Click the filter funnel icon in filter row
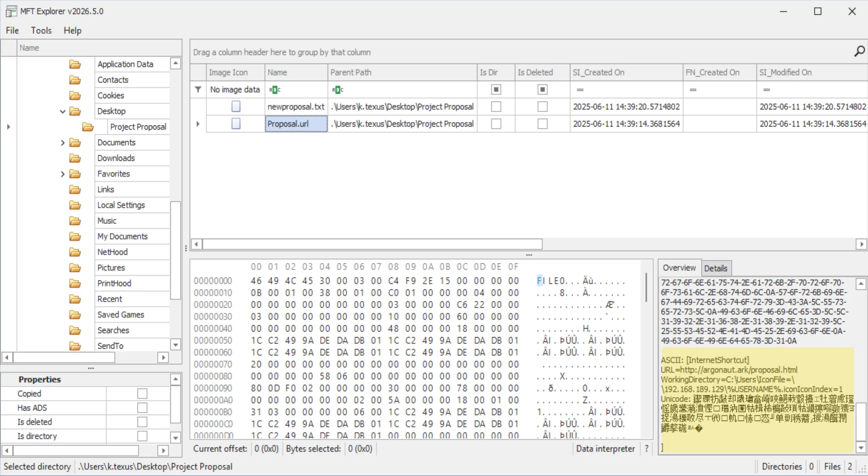 198,89
